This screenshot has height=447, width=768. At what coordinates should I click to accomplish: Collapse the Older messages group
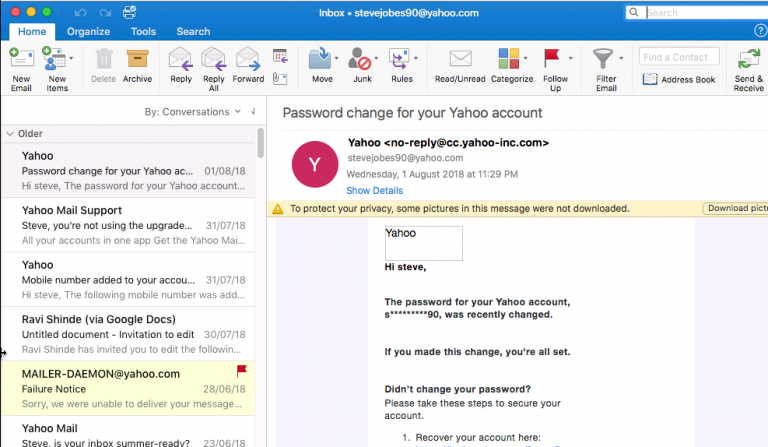click(x=10, y=133)
